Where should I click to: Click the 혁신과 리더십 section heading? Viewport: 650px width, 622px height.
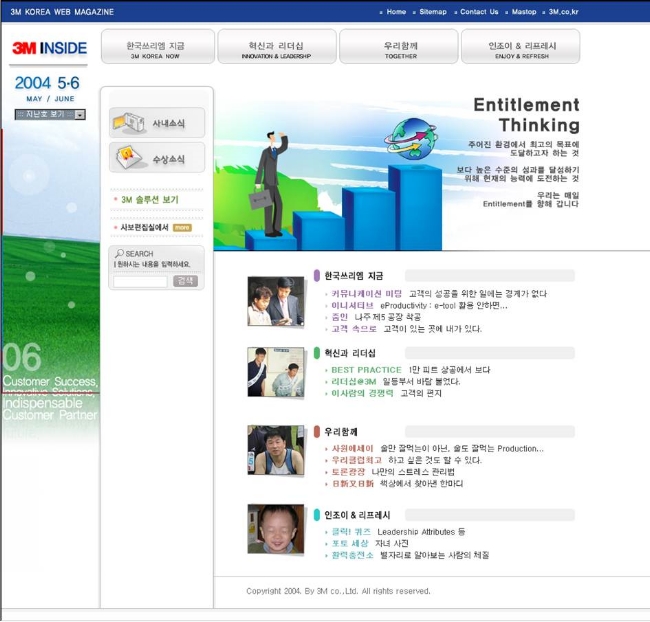[x=350, y=353]
